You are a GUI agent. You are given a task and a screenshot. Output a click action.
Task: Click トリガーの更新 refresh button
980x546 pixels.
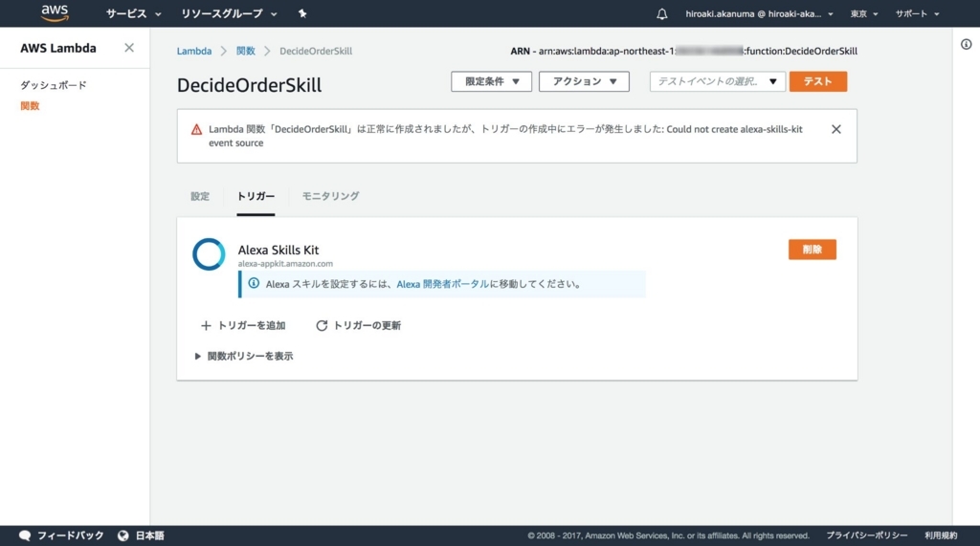pos(359,325)
